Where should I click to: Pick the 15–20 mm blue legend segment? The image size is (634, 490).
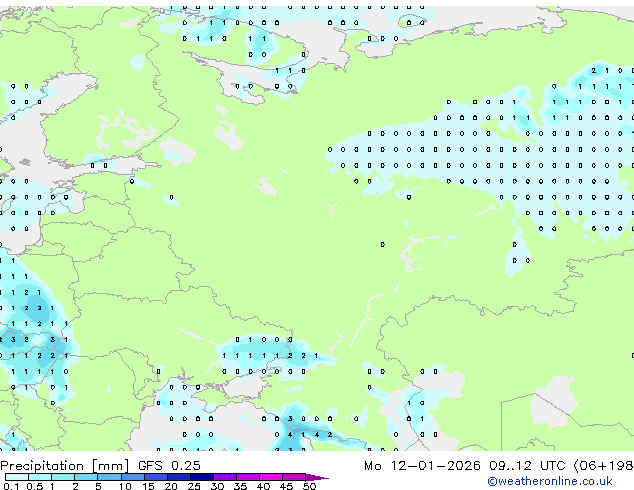click(155, 477)
